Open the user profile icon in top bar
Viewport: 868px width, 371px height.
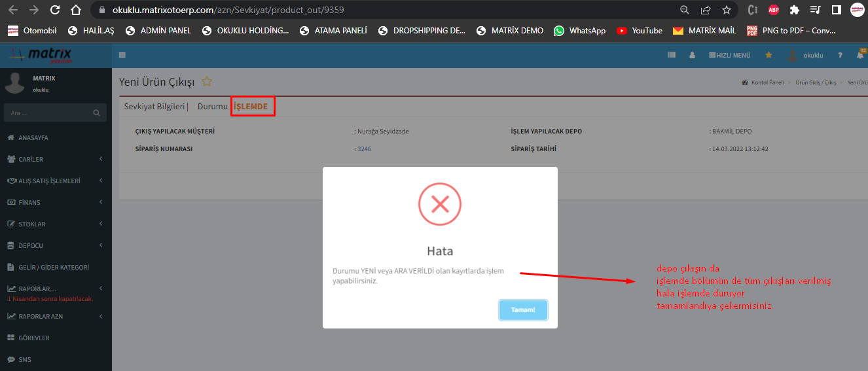click(x=692, y=56)
